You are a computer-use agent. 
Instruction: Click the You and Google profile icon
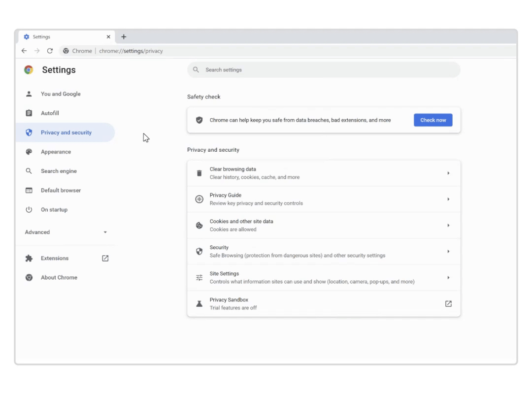pyautogui.click(x=29, y=94)
